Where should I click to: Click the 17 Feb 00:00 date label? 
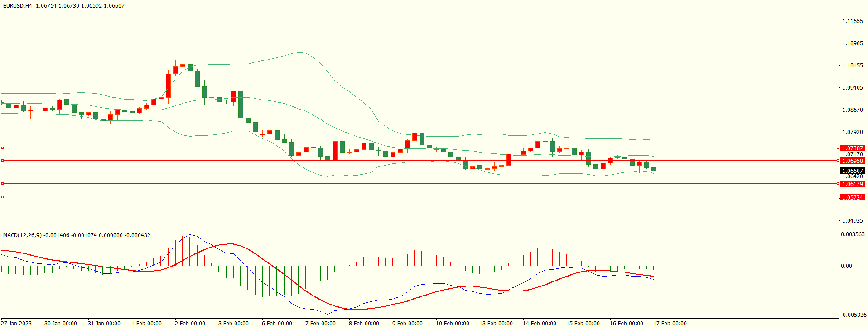[x=670, y=323]
